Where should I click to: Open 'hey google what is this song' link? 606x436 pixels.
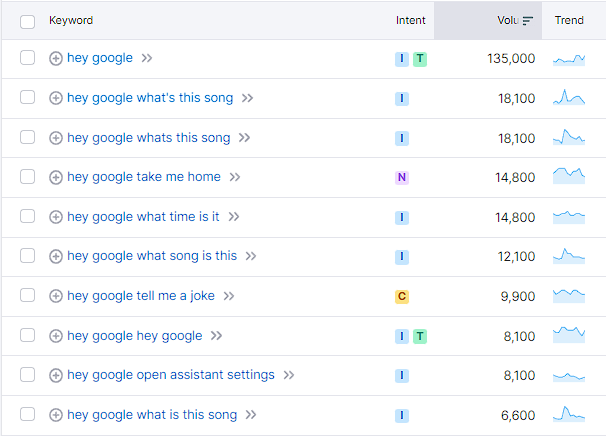click(152, 415)
